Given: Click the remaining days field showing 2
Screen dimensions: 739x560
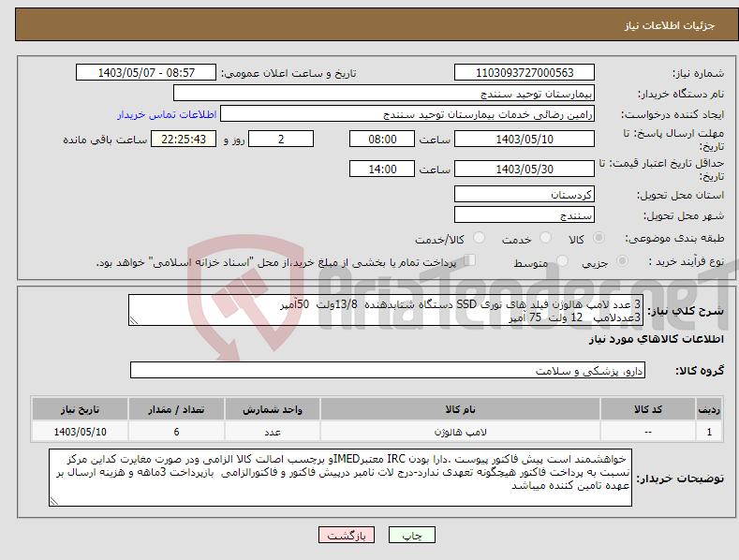Looking at the screenshot, I should pos(281,139).
